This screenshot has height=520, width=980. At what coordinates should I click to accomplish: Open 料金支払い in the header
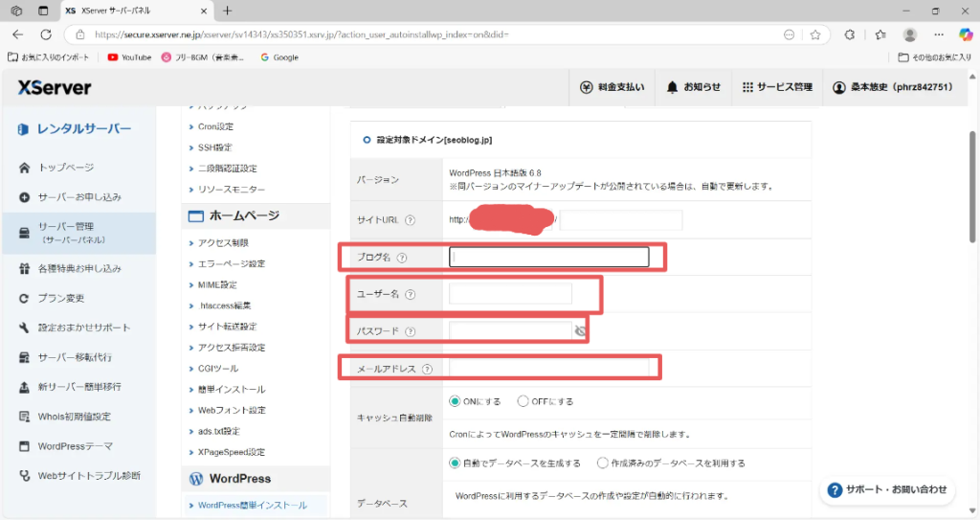pos(612,87)
